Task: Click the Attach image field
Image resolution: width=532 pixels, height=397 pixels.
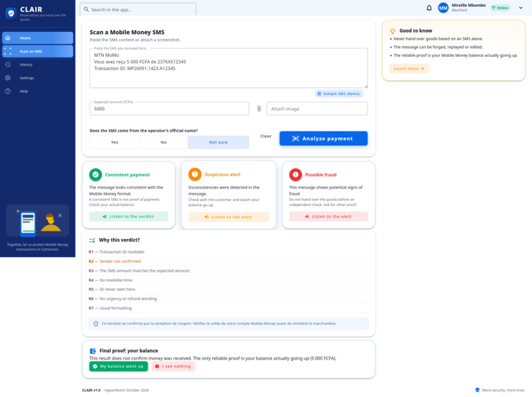Action: [x=317, y=109]
